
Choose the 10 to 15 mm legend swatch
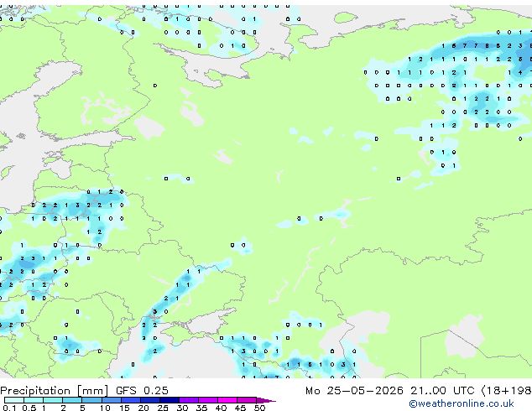coord(112,400)
